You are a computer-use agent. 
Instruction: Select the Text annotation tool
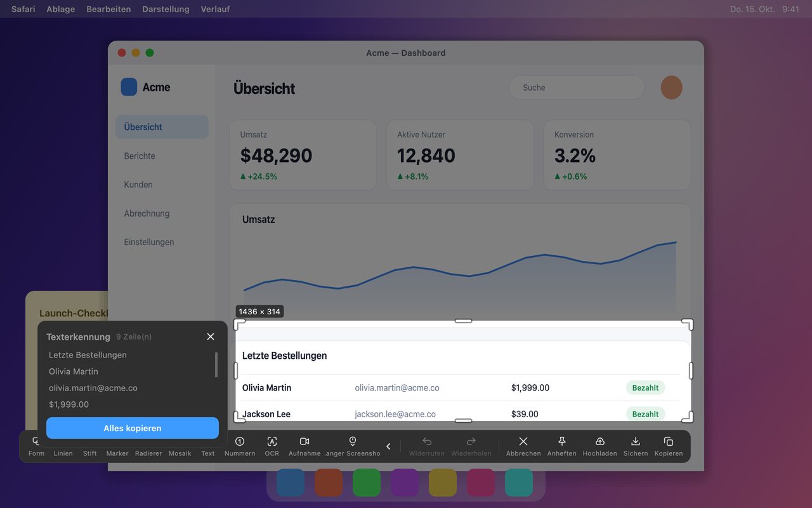point(208,446)
